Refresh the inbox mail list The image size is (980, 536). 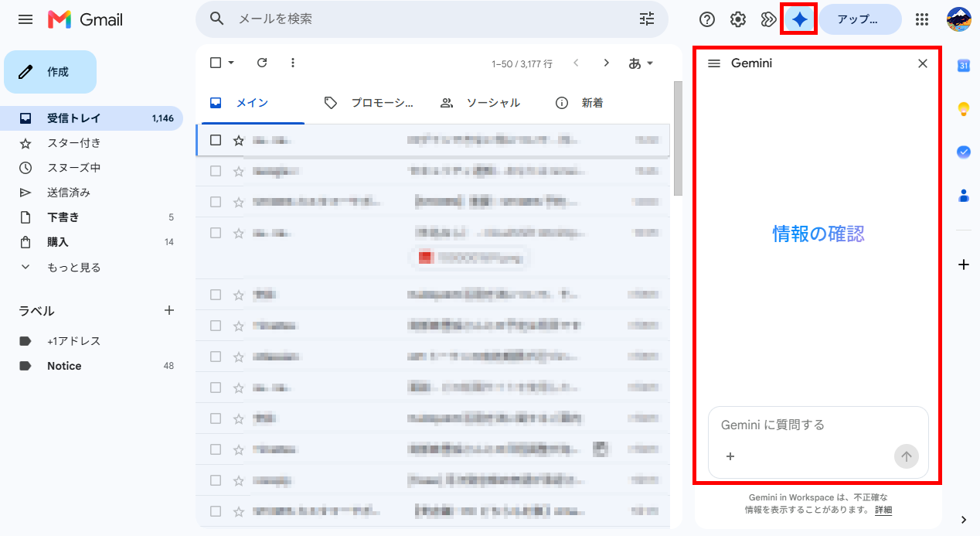[x=262, y=63]
